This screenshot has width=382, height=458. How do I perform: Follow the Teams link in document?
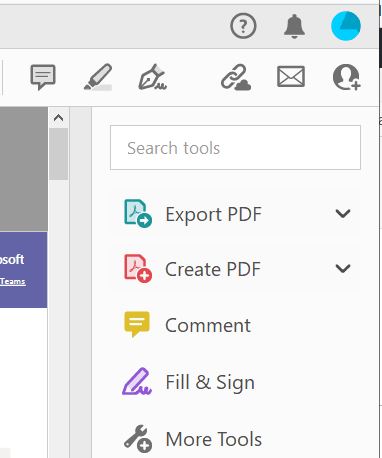coord(13,281)
